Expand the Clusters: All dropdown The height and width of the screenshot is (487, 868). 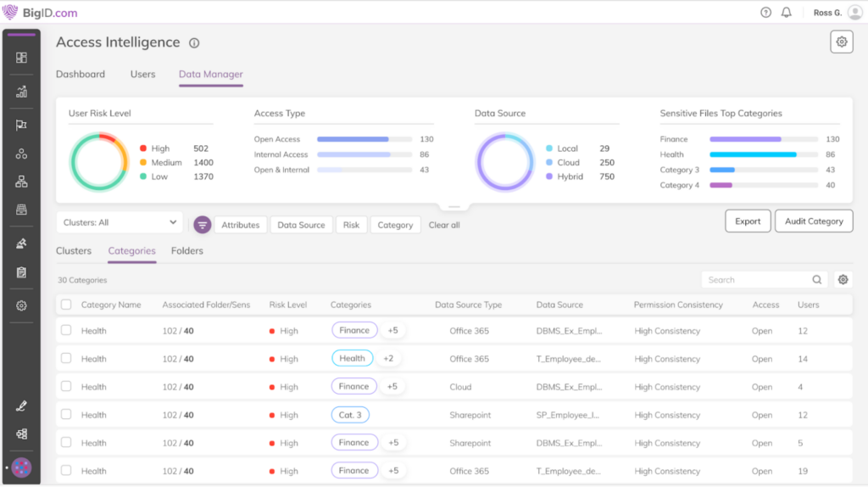pyautogui.click(x=120, y=222)
